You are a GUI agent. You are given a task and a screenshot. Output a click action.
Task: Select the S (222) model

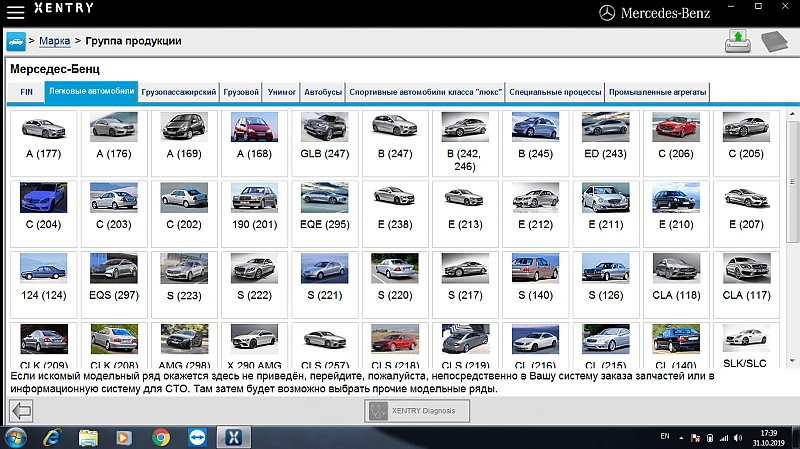[255, 285]
